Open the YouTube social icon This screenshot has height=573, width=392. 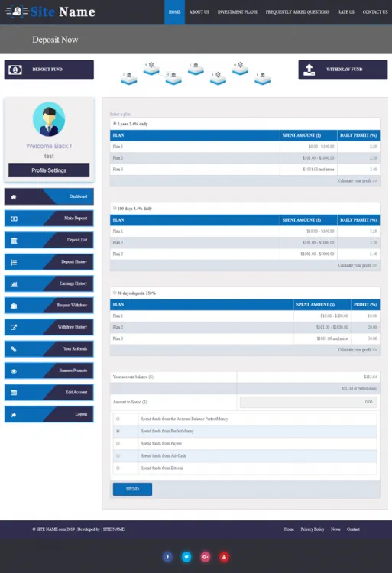click(224, 557)
